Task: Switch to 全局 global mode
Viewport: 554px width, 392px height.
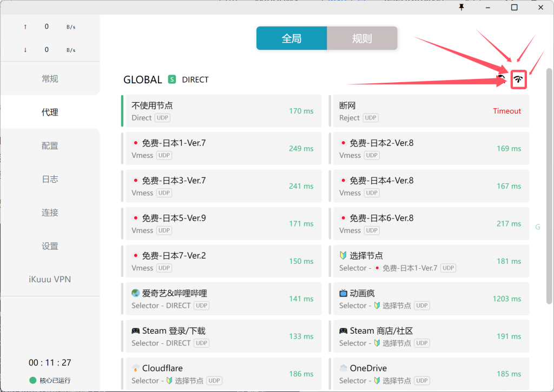Action: click(292, 38)
